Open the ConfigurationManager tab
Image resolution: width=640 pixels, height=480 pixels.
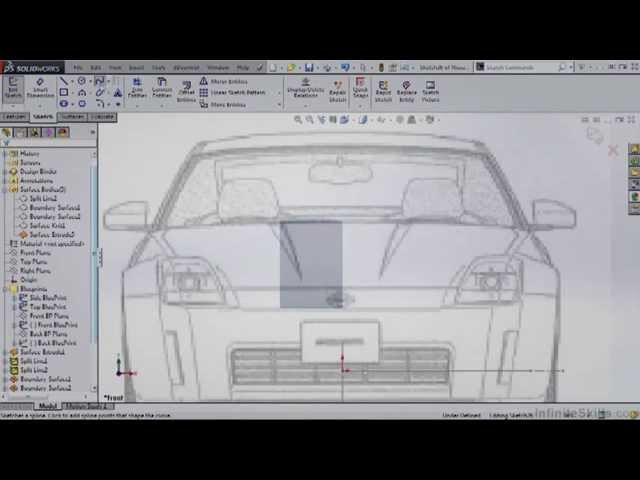[x=35, y=132]
